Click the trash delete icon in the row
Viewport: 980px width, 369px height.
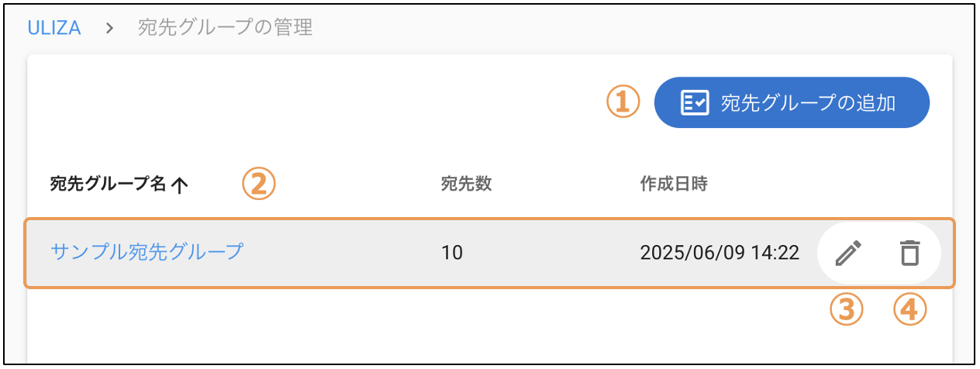[909, 253]
